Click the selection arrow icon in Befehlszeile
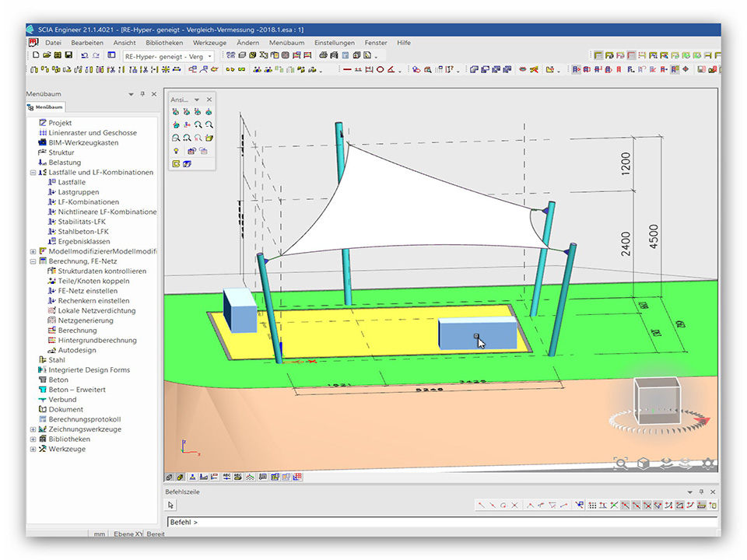 point(172,506)
